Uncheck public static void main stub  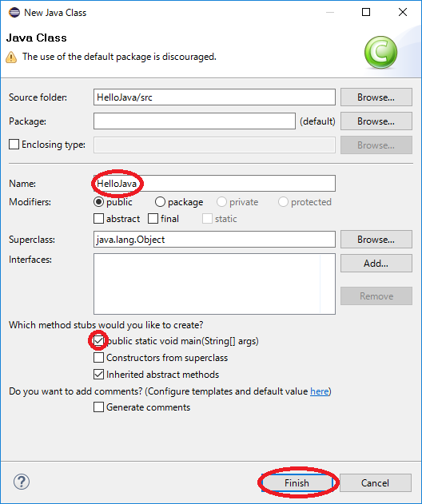(98, 341)
